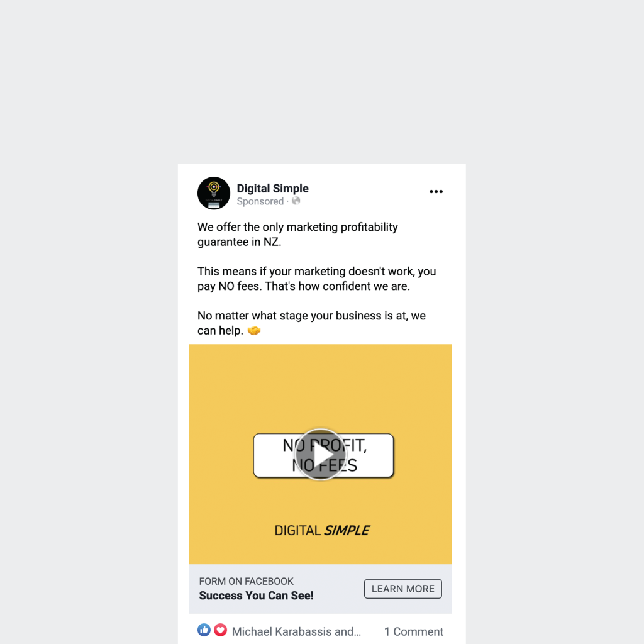
Task: Click the red Love reaction icon
Action: click(x=221, y=630)
